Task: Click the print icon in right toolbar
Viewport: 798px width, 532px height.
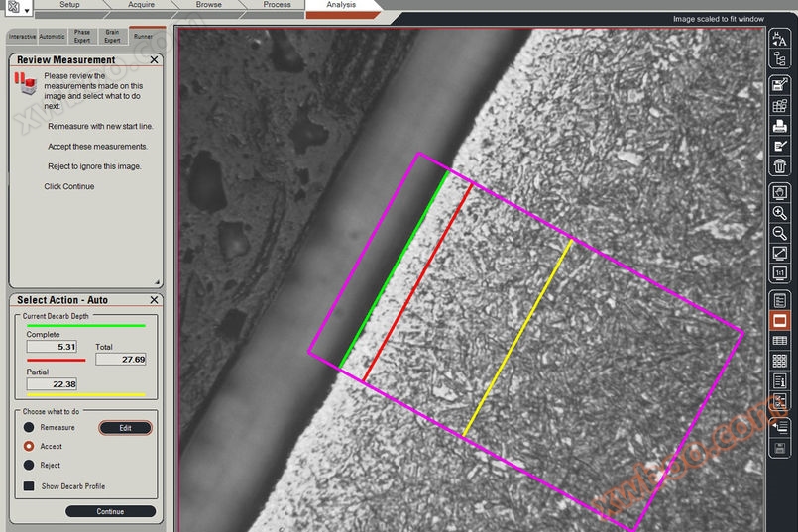Action: click(x=780, y=126)
